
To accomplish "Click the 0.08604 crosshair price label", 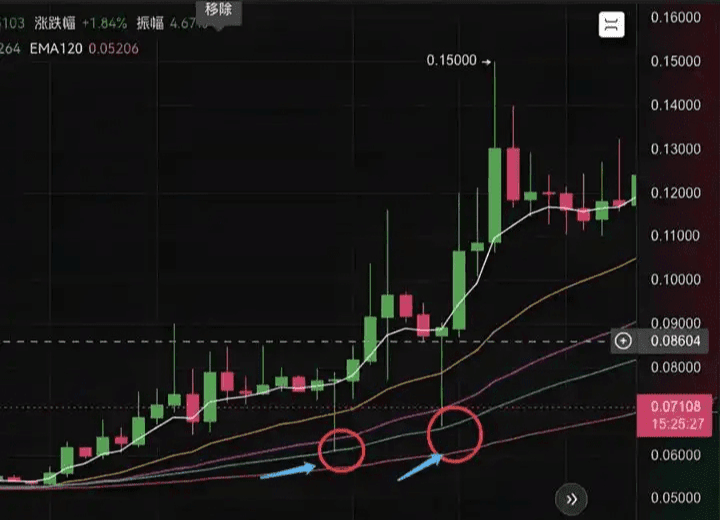I will [x=675, y=341].
